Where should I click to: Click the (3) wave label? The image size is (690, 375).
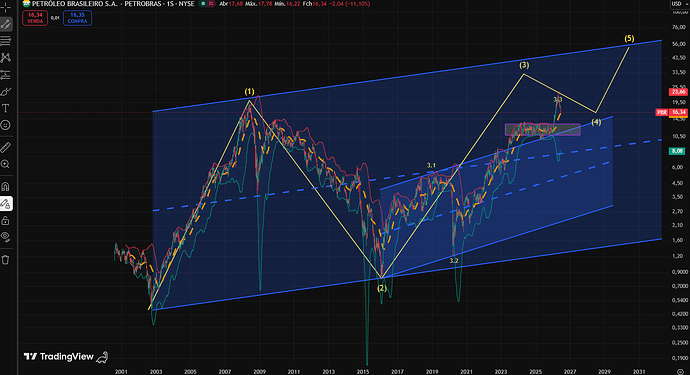click(524, 65)
